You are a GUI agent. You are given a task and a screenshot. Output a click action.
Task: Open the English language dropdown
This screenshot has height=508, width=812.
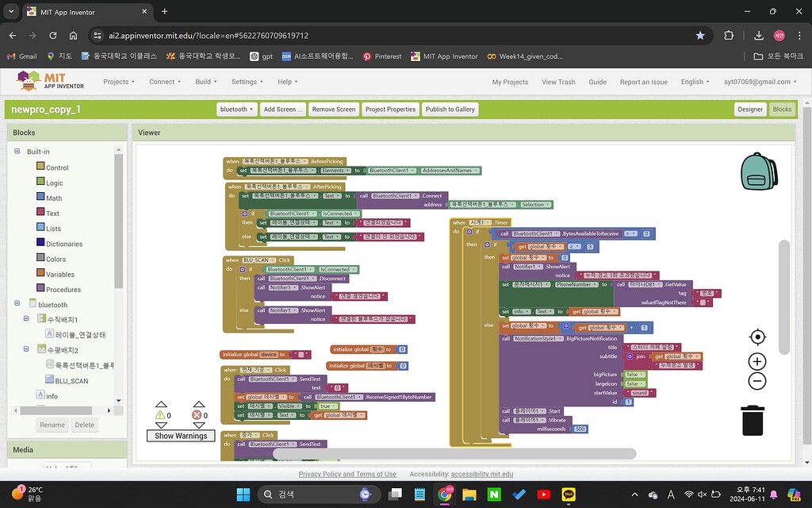(x=694, y=81)
